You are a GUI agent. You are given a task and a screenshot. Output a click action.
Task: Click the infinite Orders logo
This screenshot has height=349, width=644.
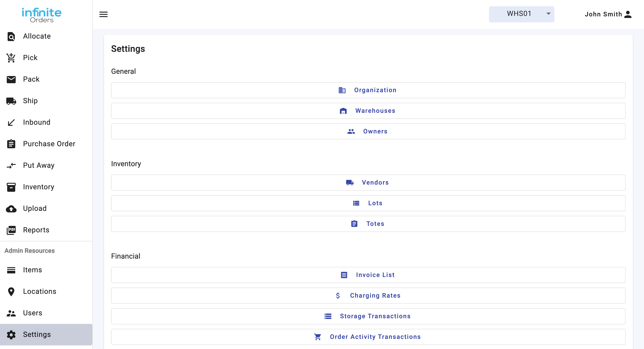click(x=41, y=14)
